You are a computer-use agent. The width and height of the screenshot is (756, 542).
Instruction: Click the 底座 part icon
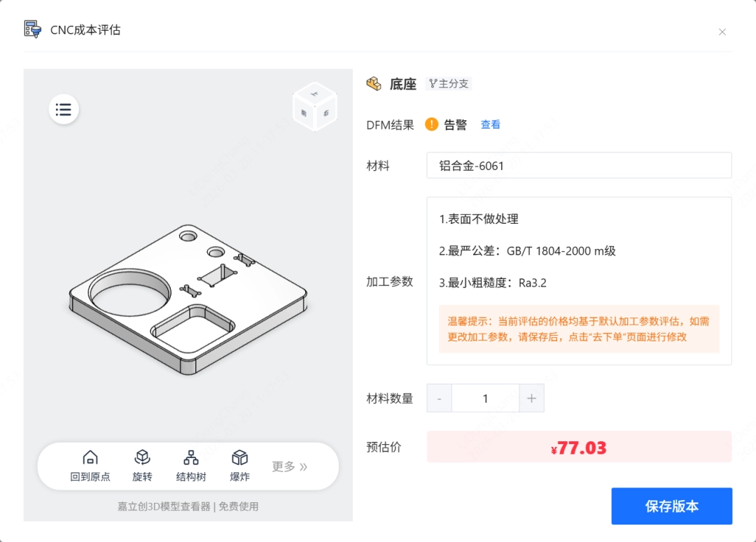[374, 84]
